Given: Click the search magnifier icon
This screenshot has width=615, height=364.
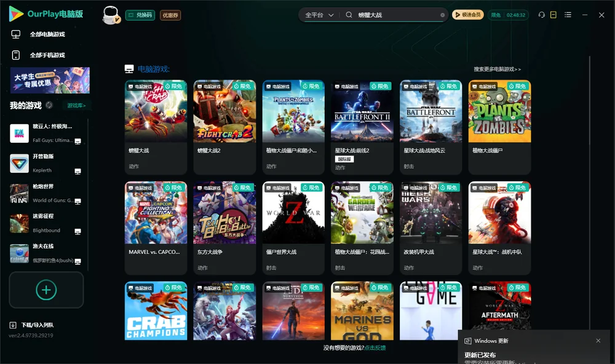Looking at the screenshot, I should pyautogui.click(x=349, y=15).
